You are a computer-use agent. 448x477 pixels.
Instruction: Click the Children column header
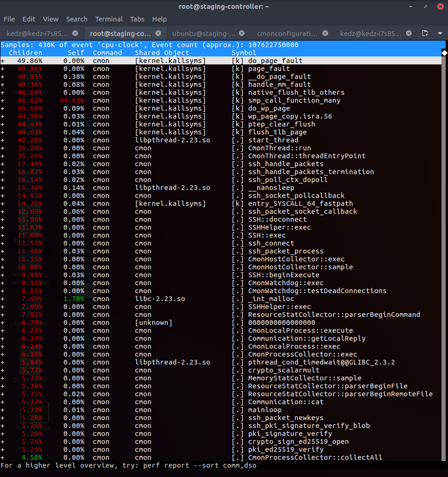pos(26,53)
